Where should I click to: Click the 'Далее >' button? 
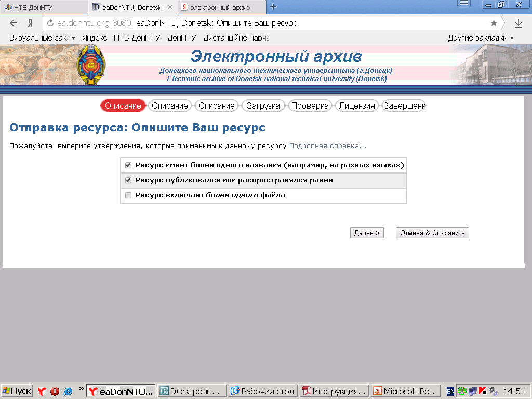pyautogui.click(x=367, y=233)
